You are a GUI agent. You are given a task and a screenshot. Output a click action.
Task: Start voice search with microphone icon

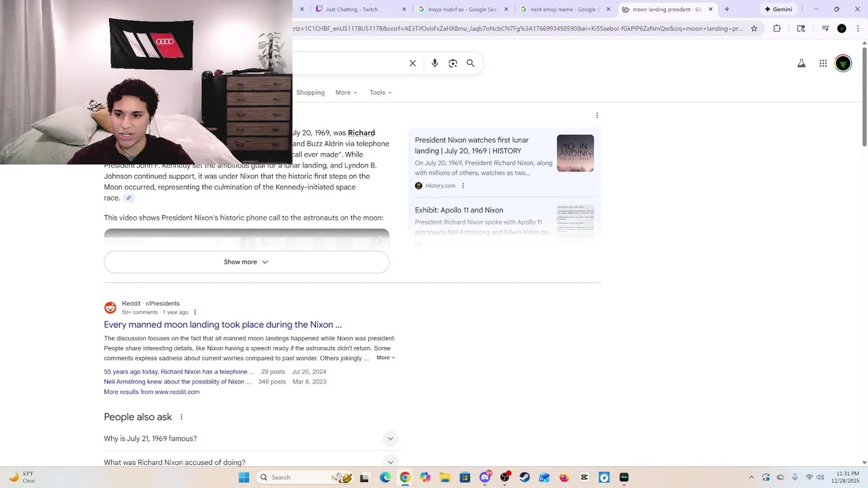(x=435, y=63)
